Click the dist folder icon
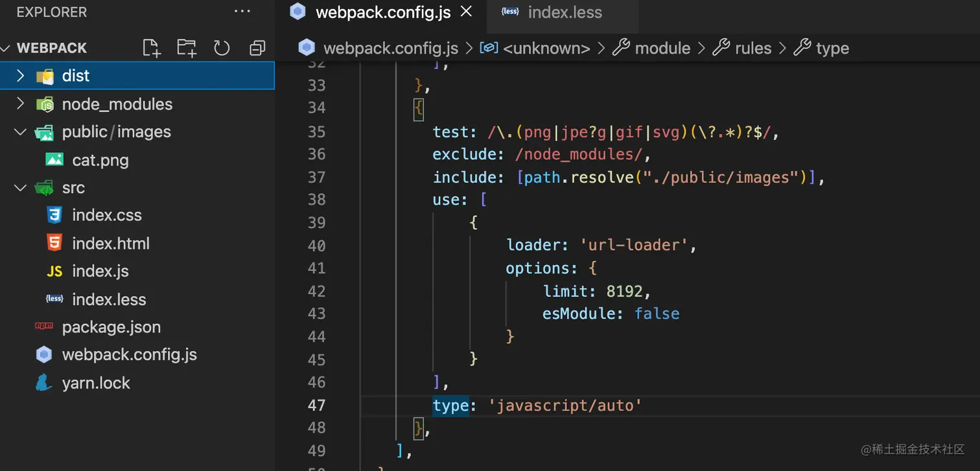Screen dimensions: 980x471 (x=45, y=76)
